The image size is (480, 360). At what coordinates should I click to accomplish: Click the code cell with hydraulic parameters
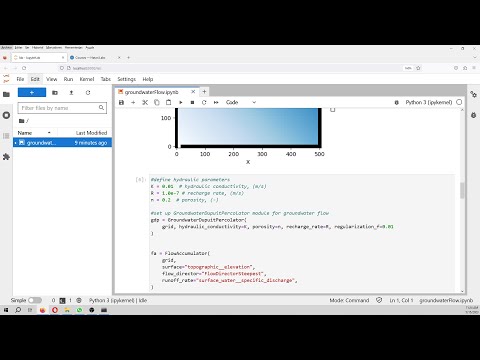[x=302, y=233]
